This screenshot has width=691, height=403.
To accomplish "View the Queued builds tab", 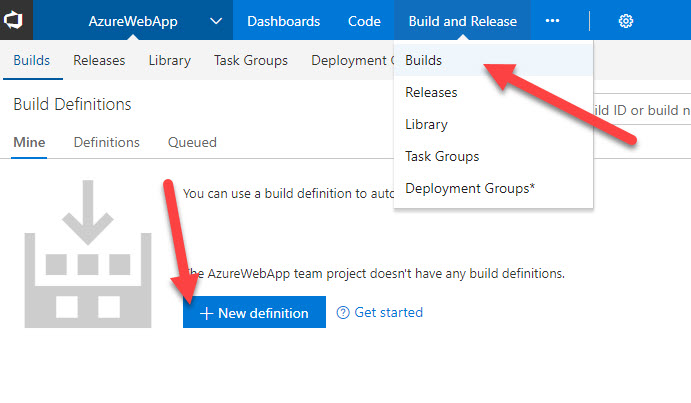I will pyautogui.click(x=192, y=142).
